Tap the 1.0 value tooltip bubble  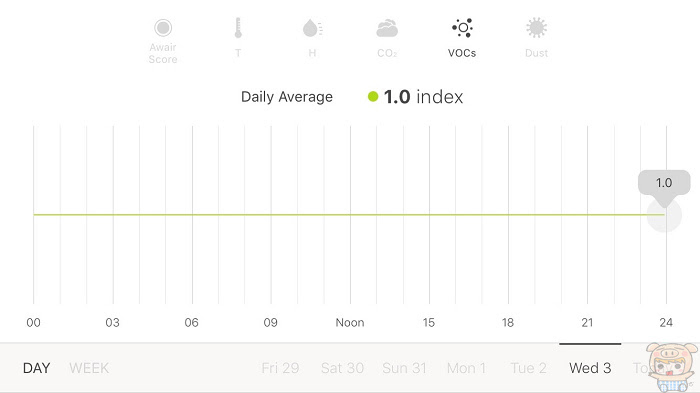(x=664, y=183)
